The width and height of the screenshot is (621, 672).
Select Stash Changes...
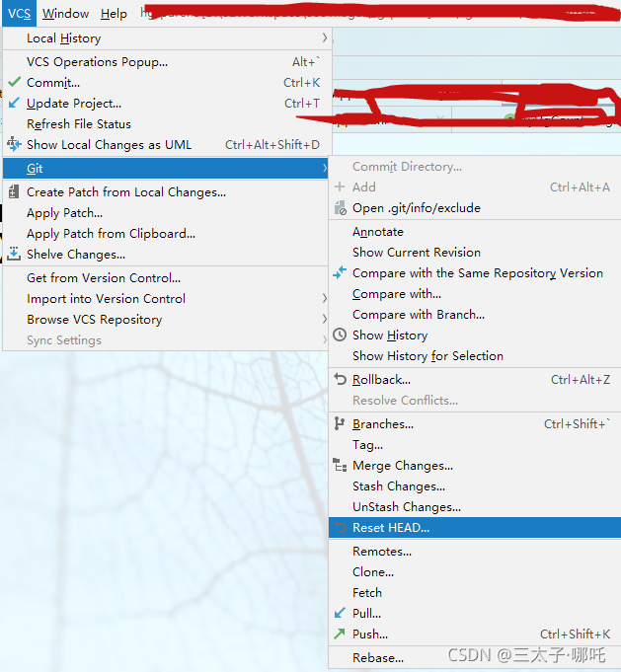[475, 486]
